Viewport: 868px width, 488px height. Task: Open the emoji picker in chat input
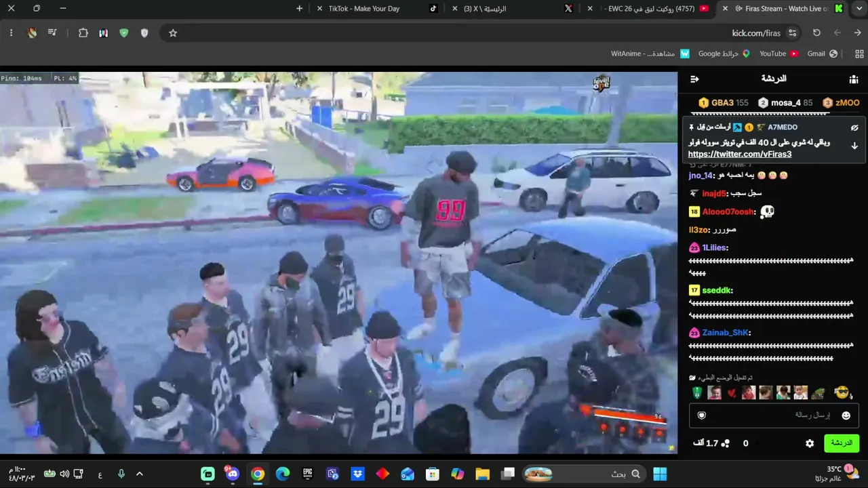846,415
